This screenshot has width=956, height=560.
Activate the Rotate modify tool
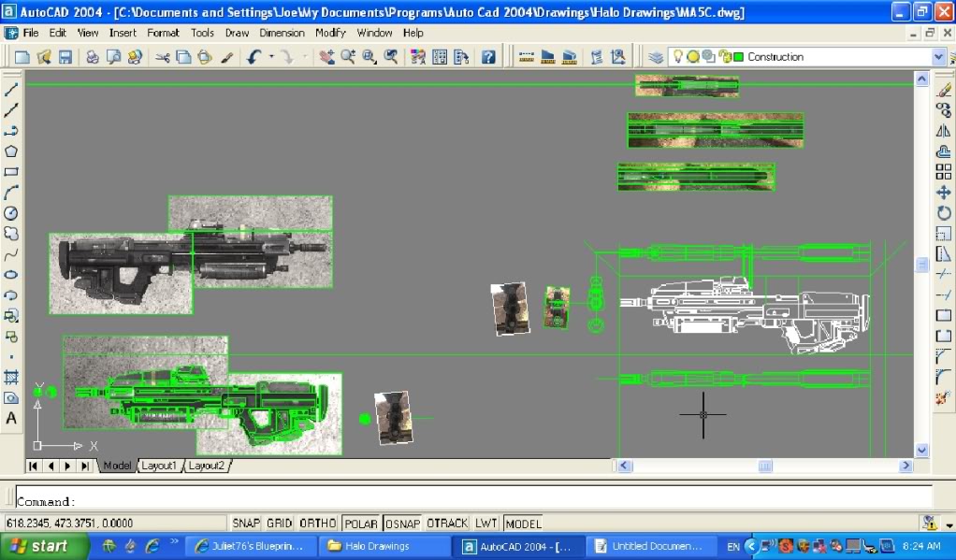(943, 213)
